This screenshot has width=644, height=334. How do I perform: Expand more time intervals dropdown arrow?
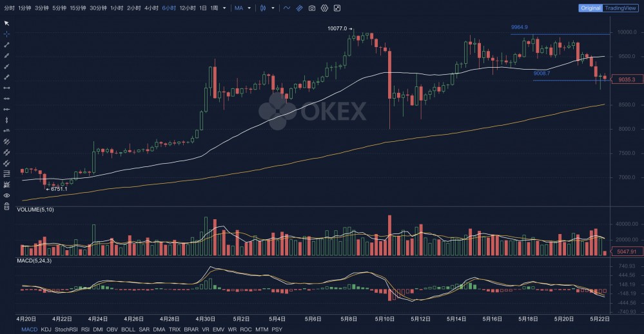[x=224, y=8]
